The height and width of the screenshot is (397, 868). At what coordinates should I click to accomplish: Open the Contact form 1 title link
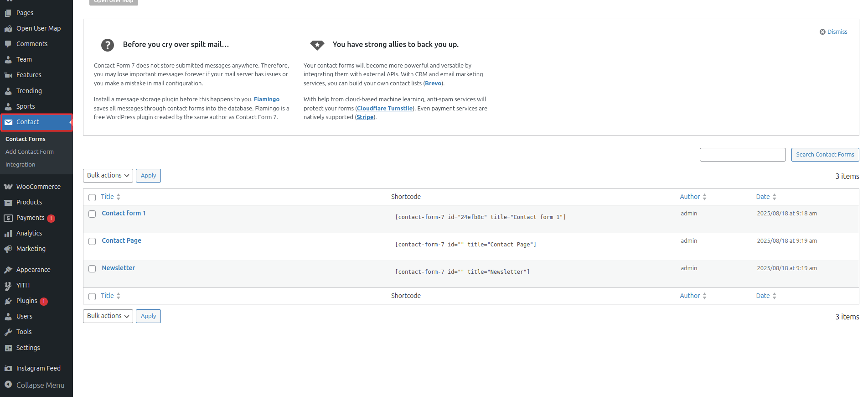pyautogui.click(x=124, y=213)
